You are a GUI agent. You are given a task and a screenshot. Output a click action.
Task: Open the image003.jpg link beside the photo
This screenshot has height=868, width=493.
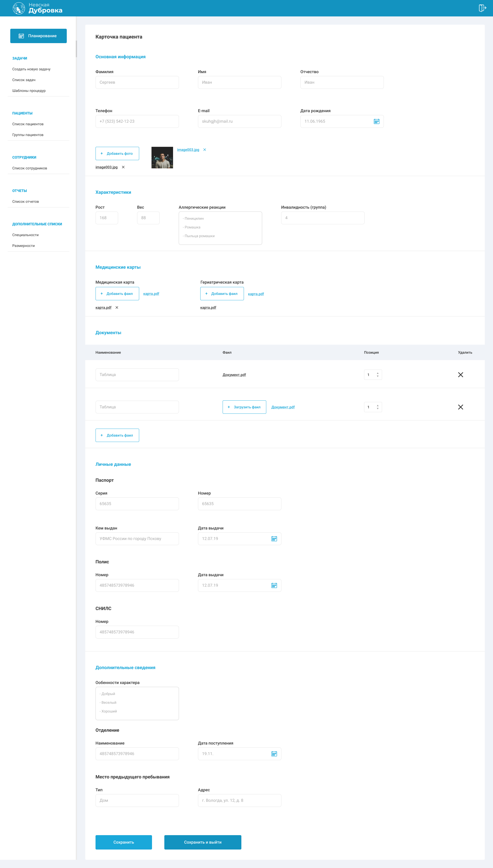coord(188,150)
